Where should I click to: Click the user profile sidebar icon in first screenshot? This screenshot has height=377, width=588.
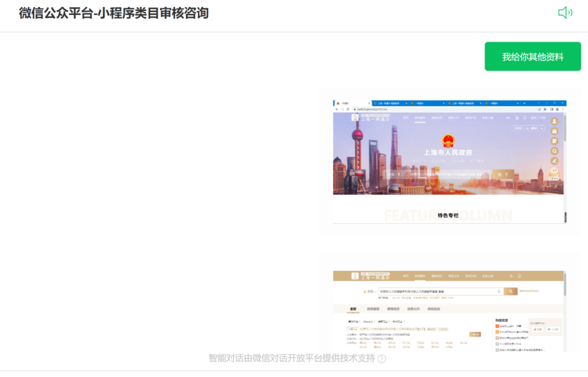pos(554,121)
